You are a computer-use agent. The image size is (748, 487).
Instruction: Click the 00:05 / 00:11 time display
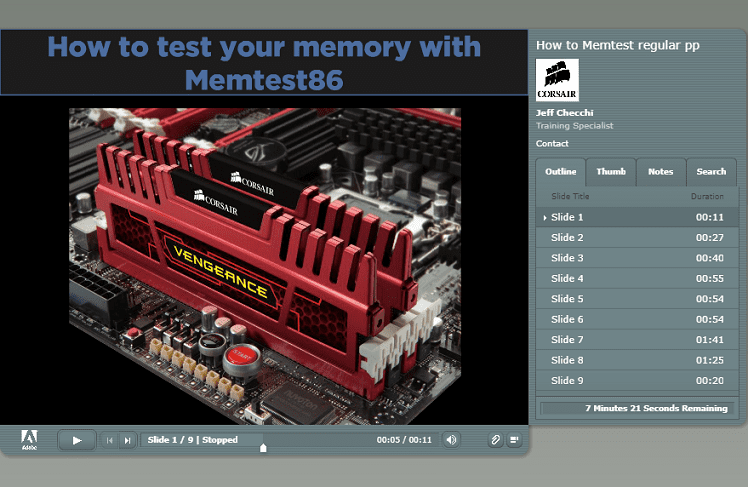[x=404, y=440]
